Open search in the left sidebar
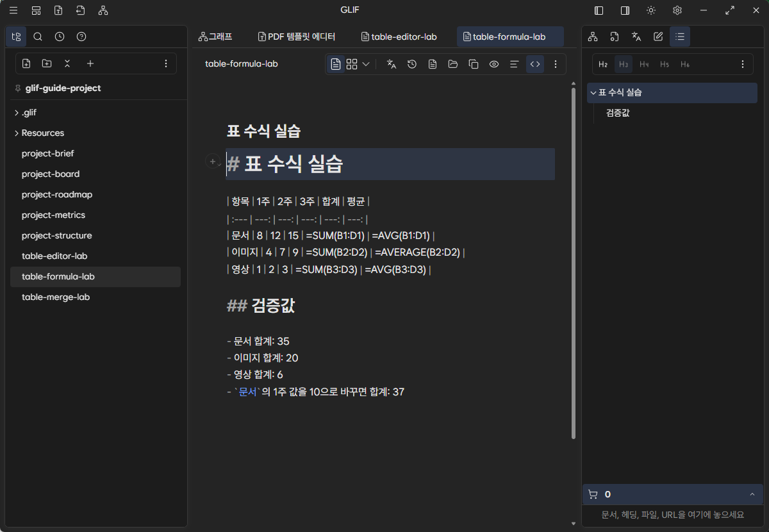Image resolution: width=769 pixels, height=532 pixels. coord(38,37)
